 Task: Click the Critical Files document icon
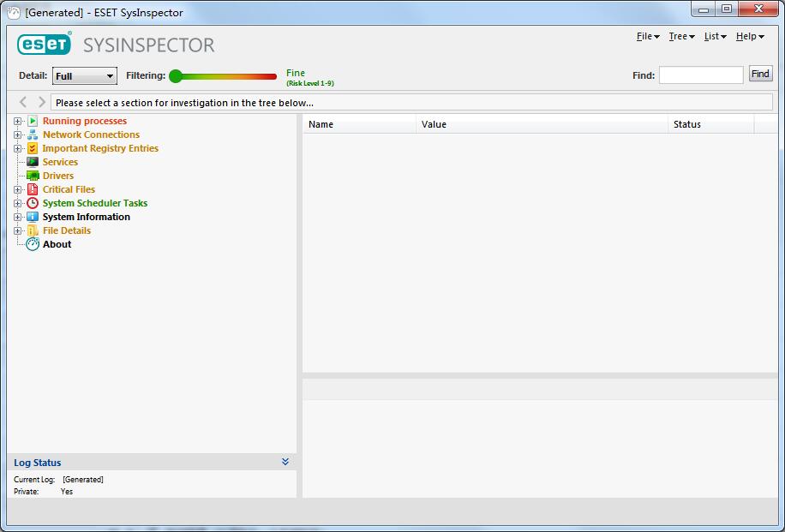(33, 189)
